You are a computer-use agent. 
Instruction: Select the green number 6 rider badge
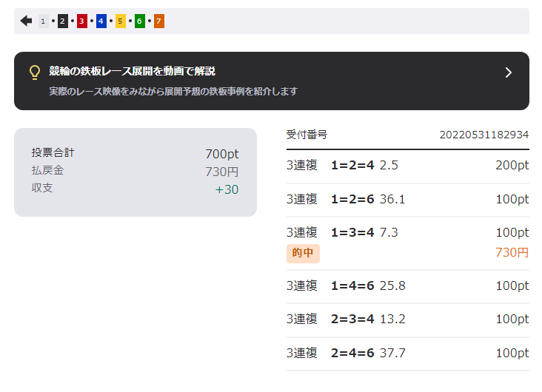pyautogui.click(x=140, y=21)
